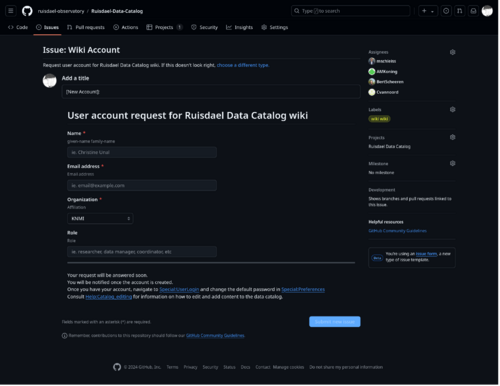This screenshot has width=500, height=386.
Task: Open the 'issue form' link in beta notice
Action: click(x=426, y=254)
